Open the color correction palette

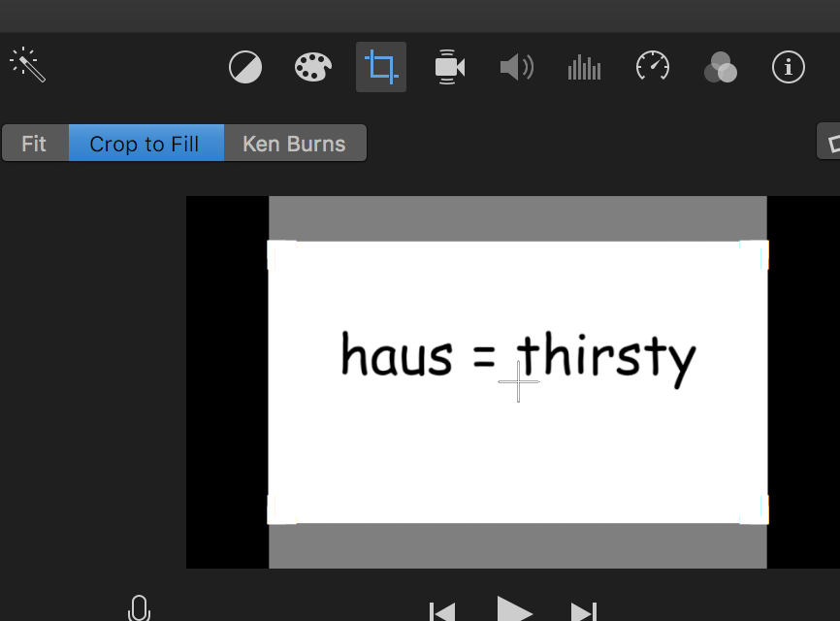click(312, 68)
